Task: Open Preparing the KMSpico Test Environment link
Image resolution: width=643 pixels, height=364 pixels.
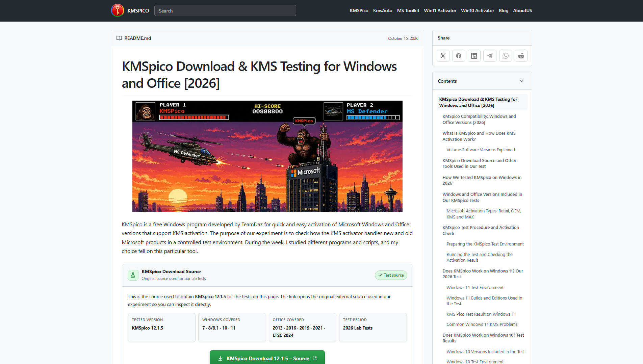Action: [x=485, y=244]
